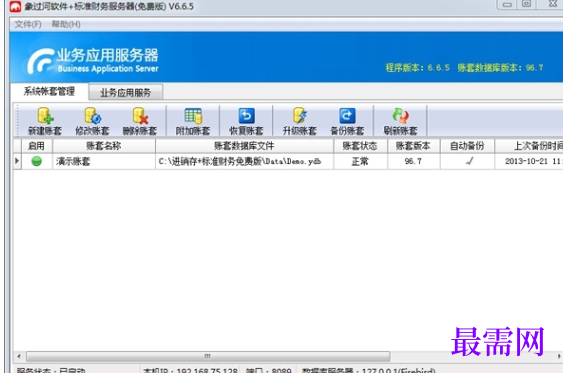
Task: Click the 账套版本 column header
Action: click(413, 146)
